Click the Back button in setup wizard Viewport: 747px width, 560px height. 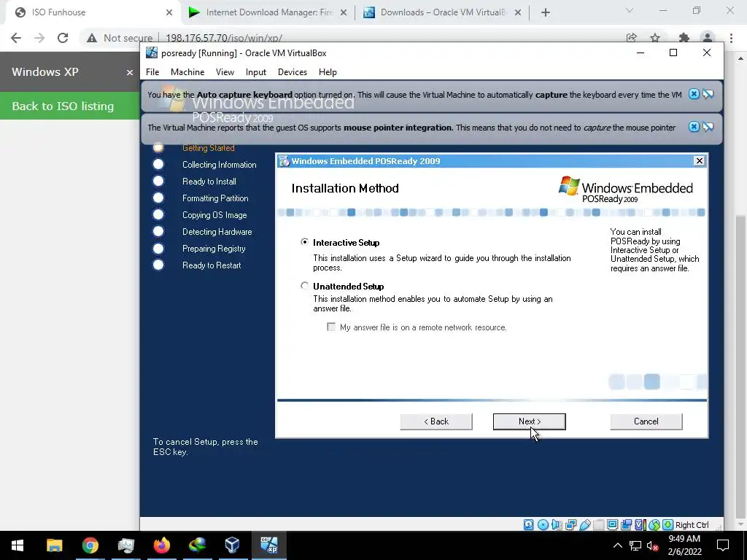tap(436, 421)
